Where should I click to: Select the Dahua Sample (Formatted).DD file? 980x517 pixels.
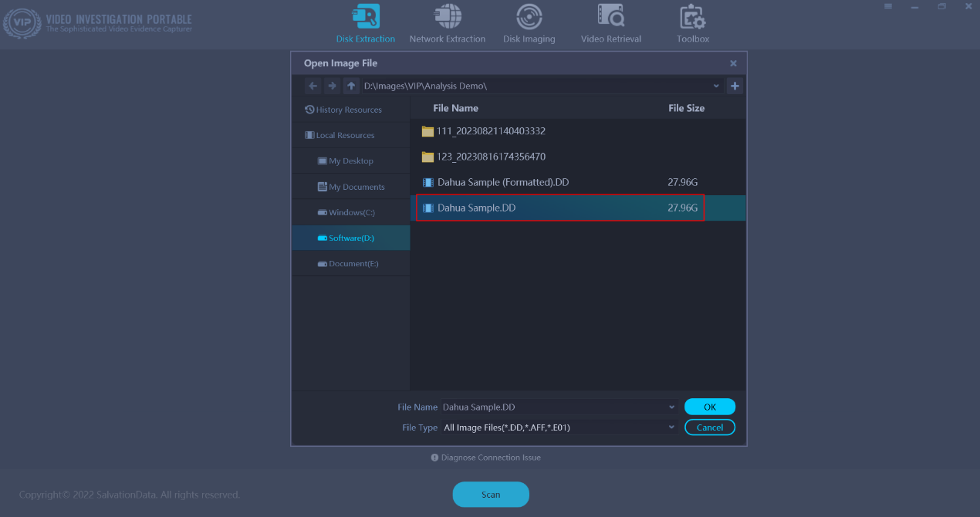pyautogui.click(x=578, y=182)
